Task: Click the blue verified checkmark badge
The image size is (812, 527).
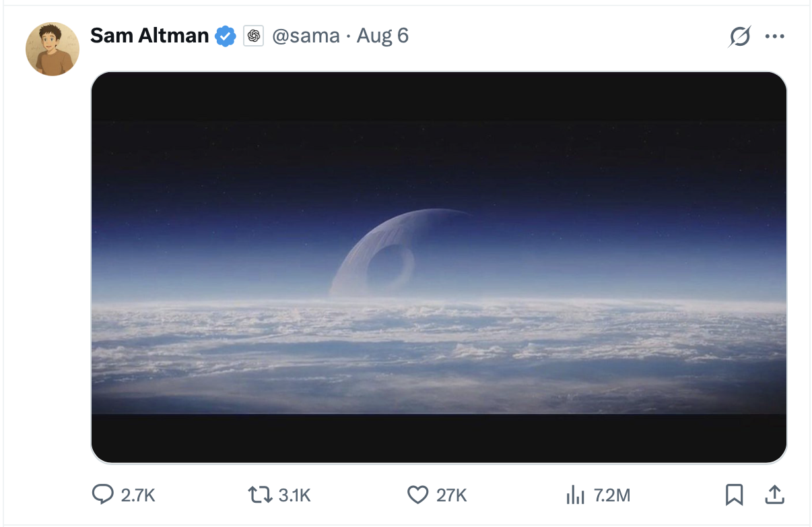Action: (x=225, y=36)
